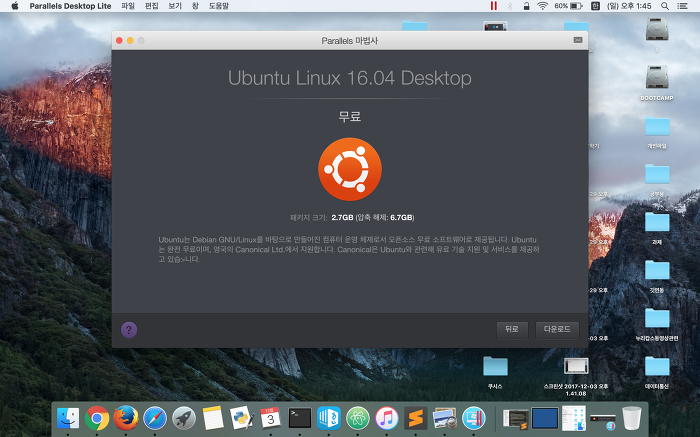Minimize the Parallels 마법사 window
Viewport: 700px width, 437px height.
pos(130,40)
